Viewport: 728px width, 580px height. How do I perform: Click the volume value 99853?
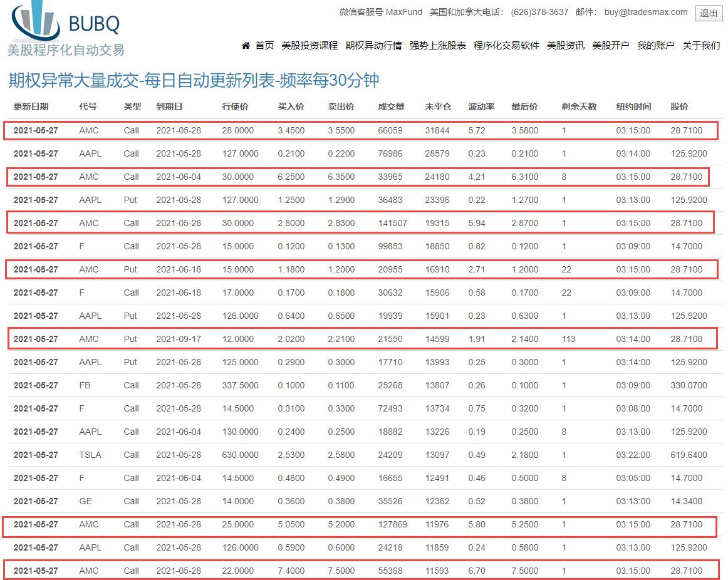390,247
